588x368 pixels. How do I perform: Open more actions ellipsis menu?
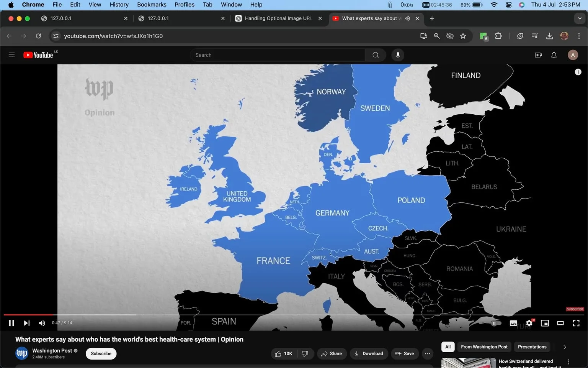tap(428, 353)
